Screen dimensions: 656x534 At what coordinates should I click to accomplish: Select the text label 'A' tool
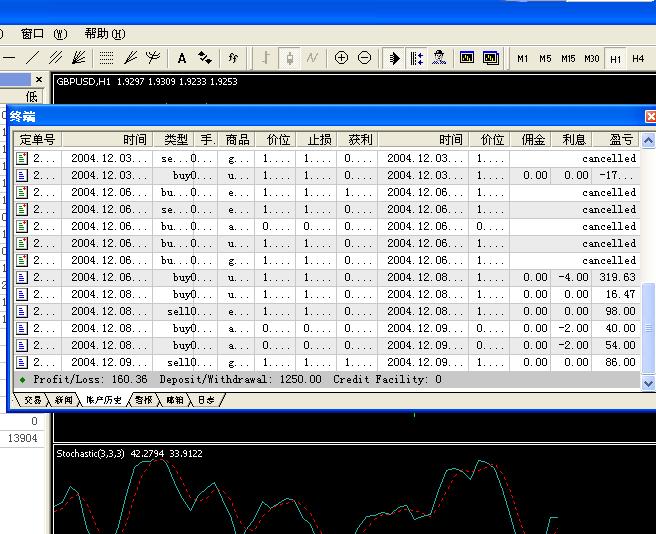pyautogui.click(x=182, y=58)
